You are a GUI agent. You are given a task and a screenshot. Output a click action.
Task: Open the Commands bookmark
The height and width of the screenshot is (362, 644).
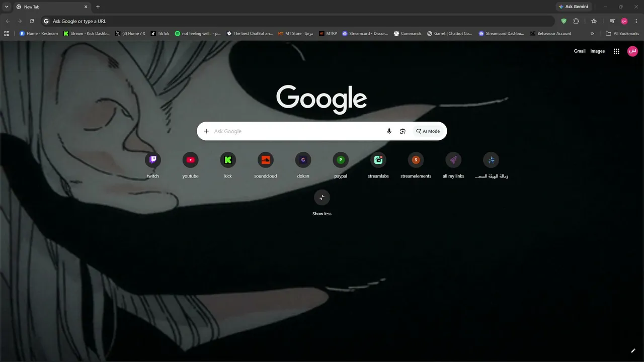408,34
